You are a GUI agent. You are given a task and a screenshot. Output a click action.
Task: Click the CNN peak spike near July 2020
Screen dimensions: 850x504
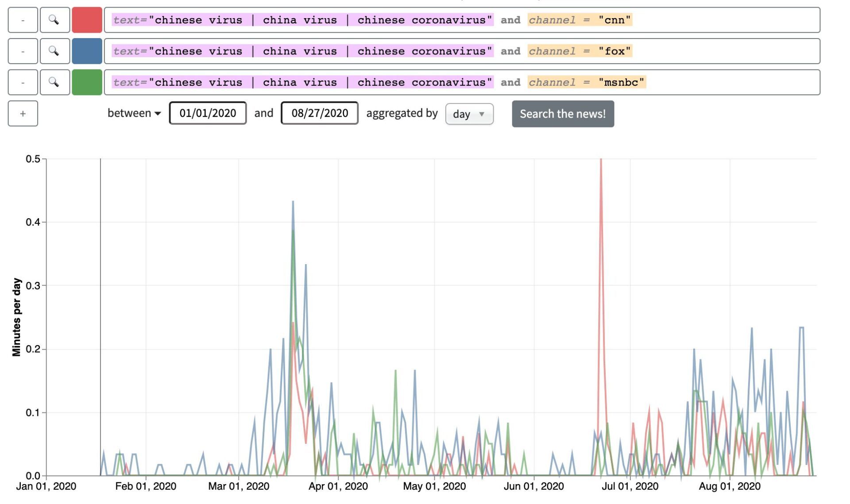(601, 160)
